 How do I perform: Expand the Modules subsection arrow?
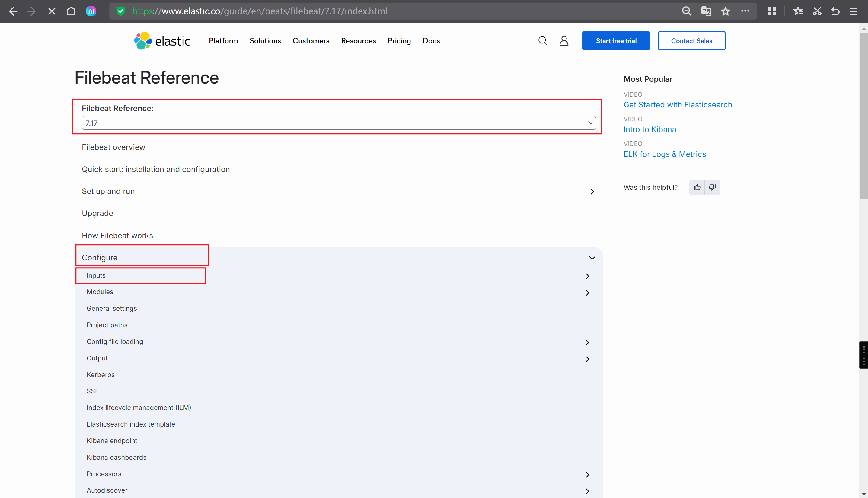[x=587, y=293]
